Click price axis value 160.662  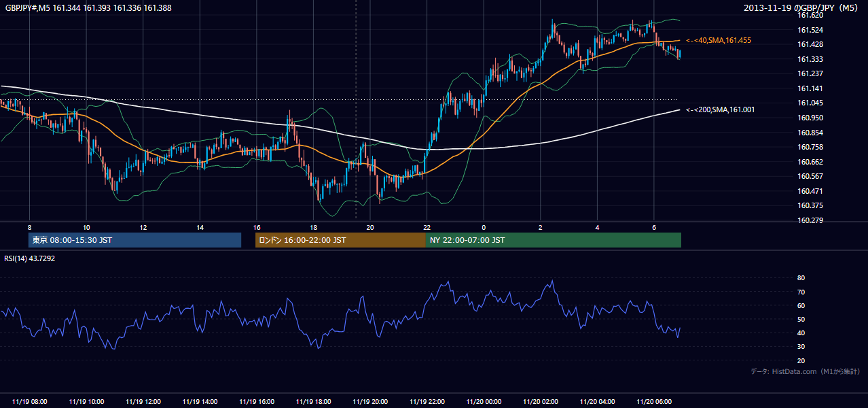click(x=810, y=162)
